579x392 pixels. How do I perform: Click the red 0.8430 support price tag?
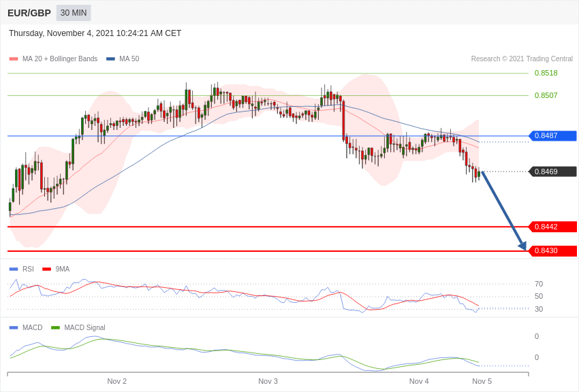click(553, 250)
